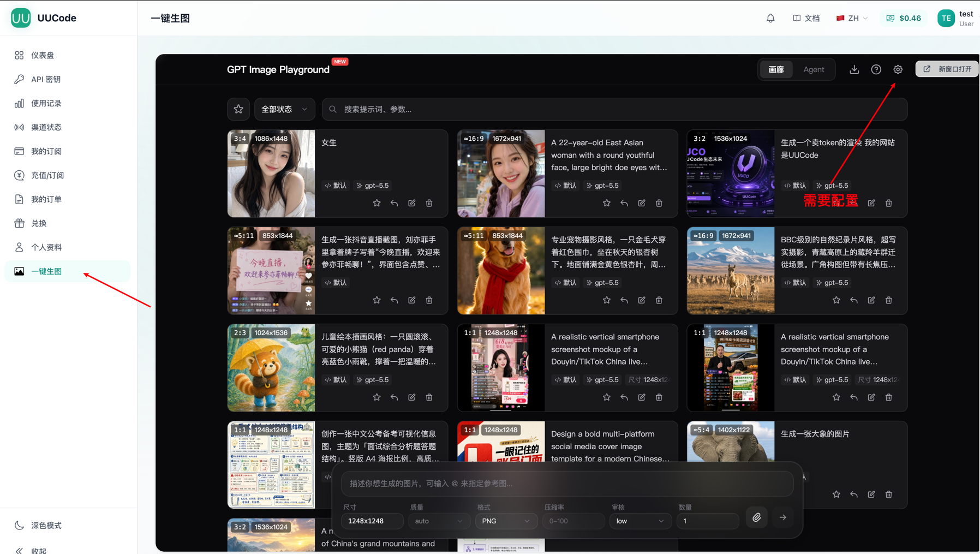This screenshot has width=980, height=554.
Task: Switch to 画廊 gallery tab
Action: (776, 69)
